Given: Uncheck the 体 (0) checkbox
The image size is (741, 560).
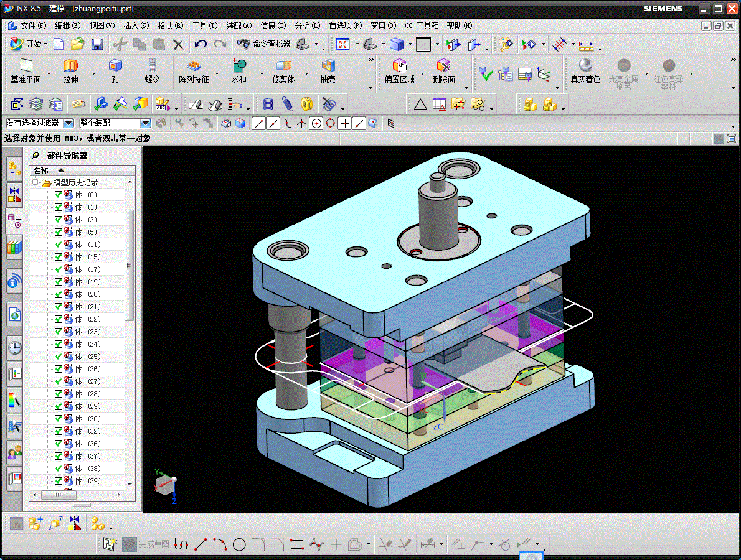Looking at the screenshot, I should [x=59, y=195].
